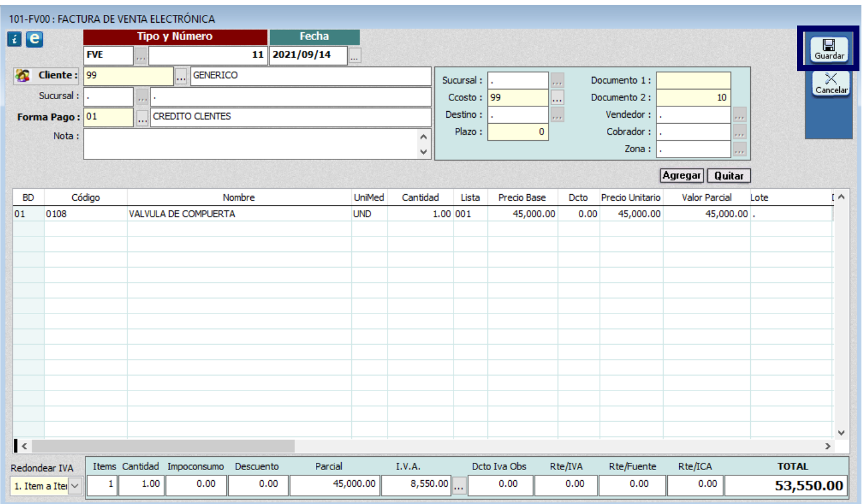Image resolution: width=865 pixels, height=504 pixels.
Task: Click Parcial total 45,000.00 at bottom
Action: [x=334, y=484]
